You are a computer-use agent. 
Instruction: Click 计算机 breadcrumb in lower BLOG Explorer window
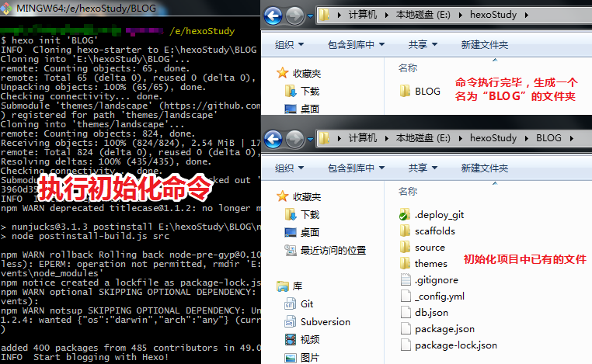tap(363, 138)
